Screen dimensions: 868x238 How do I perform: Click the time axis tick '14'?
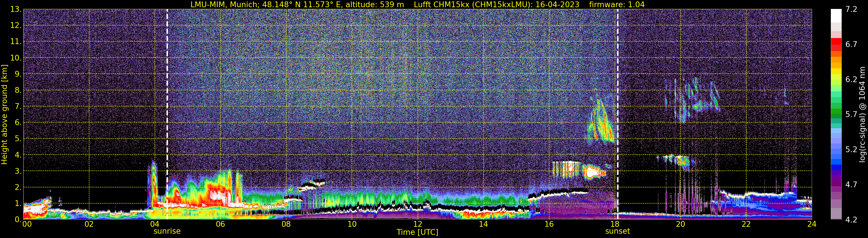(483, 224)
